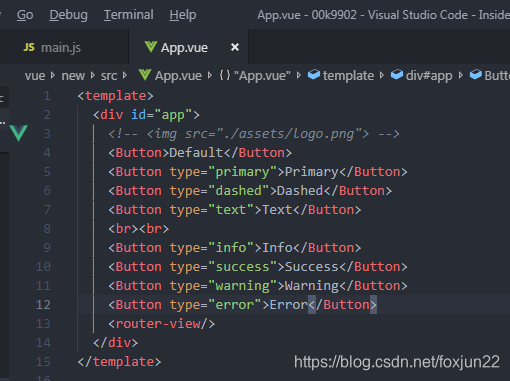
Task: Click the App.vue file breadcrumb
Action: coord(178,76)
